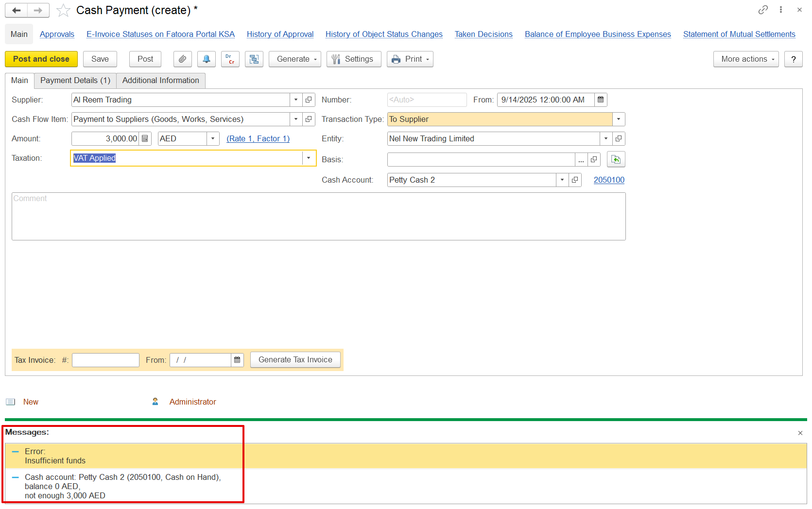This screenshot has height=509, width=812.
Task: Click the document structure icon in toolbar
Action: point(254,59)
